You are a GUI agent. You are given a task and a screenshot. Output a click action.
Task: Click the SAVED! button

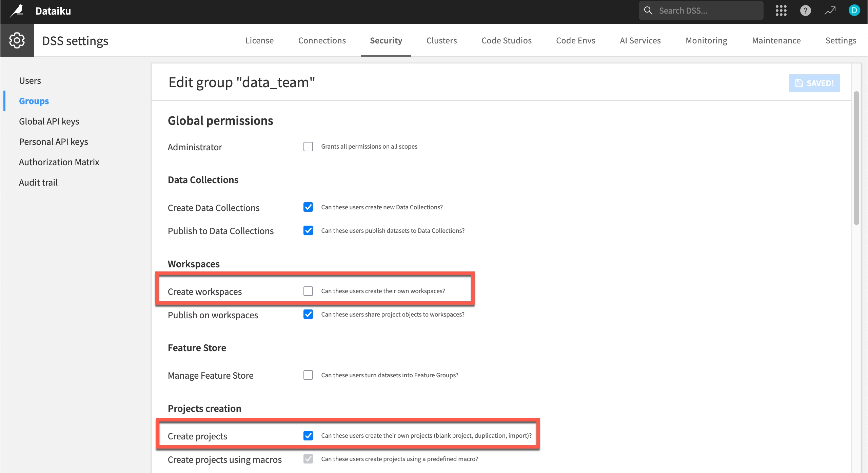[x=814, y=83]
